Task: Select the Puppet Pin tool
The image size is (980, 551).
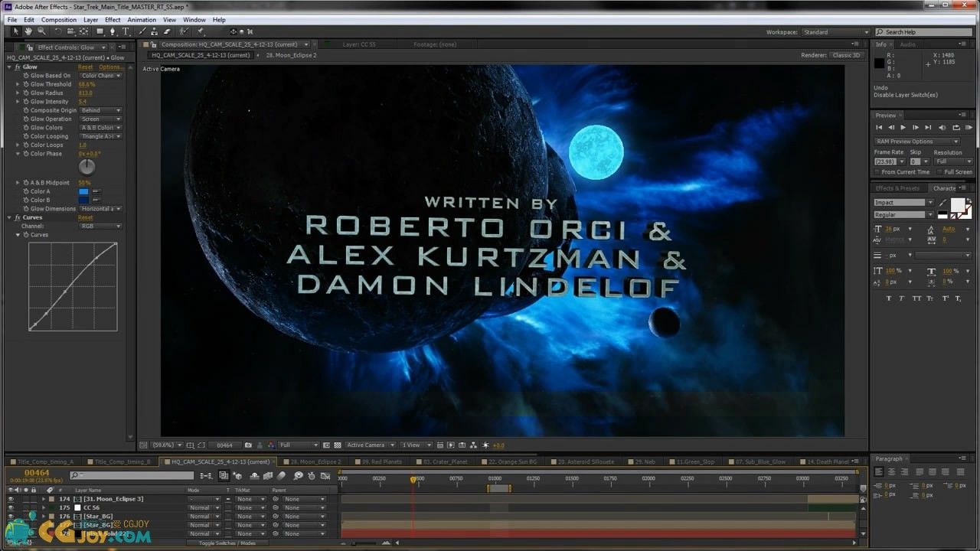Action: tap(200, 31)
